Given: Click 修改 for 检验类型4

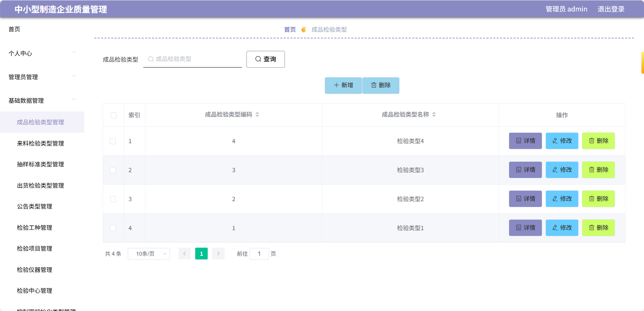Looking at the screenshot, I should (x=562, y=141).
